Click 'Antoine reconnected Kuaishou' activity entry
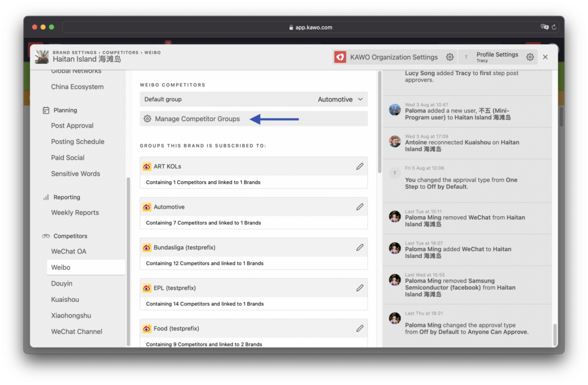This screenshot has height=385, width=588. pyautogui.click(x=467, y=143)
